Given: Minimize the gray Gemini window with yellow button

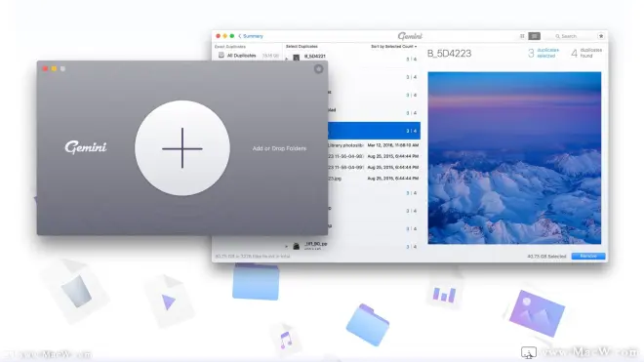Looking at the screenshot, I should coord(54,68).
